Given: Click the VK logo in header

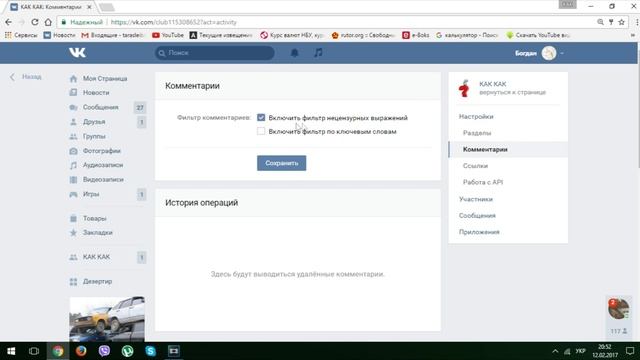Looking at the screenshot, I should click(x=77, y=53).
